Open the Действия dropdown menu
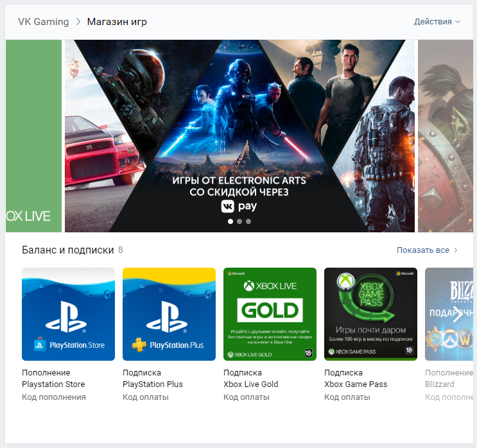The height and width of the screenshot is (448, 477). click(x=437, y=22)
